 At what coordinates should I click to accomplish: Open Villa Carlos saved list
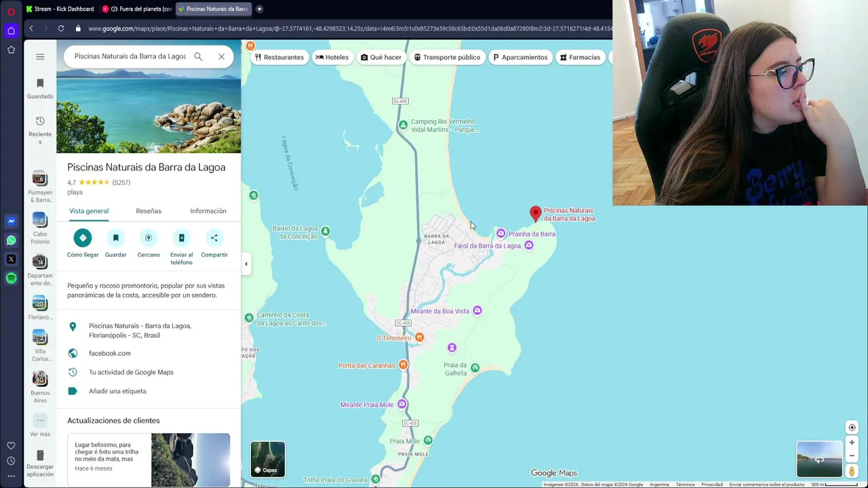click(40, 346)
